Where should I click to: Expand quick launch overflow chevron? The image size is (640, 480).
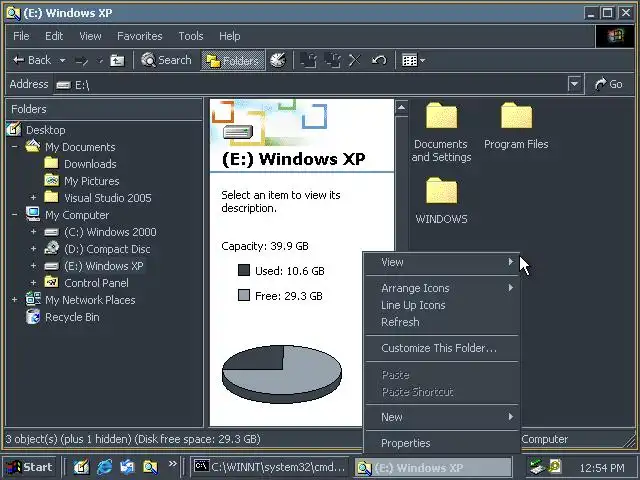click(x=173, y=464)
